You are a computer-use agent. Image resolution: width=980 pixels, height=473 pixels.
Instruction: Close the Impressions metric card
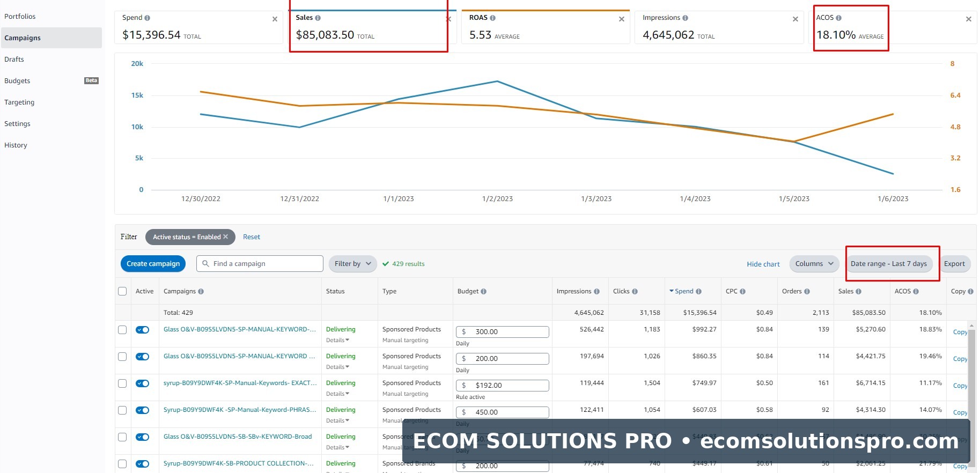pos(795,19)
